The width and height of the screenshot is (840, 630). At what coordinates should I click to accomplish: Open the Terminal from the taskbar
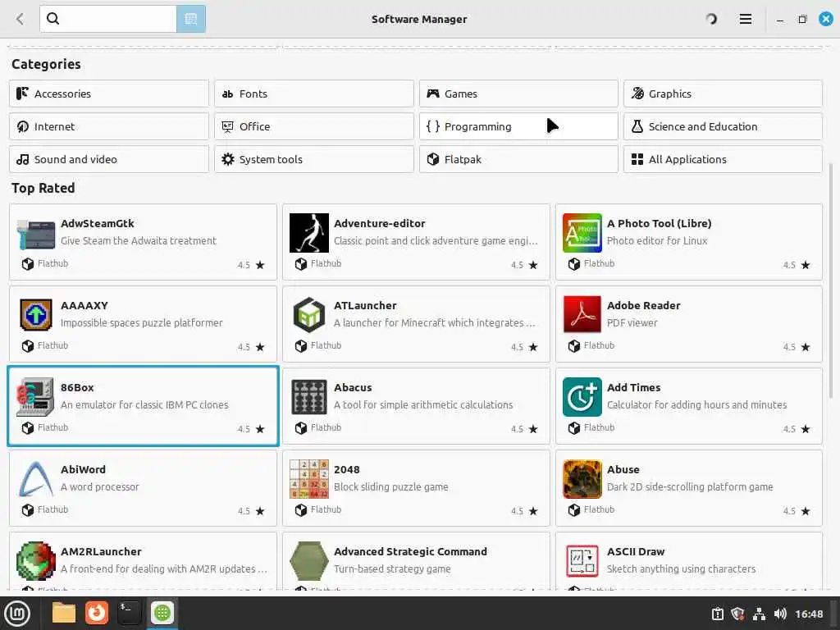[129, 613]
